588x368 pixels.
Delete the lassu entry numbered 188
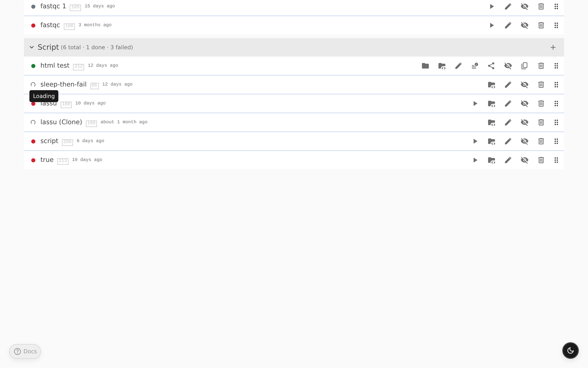[x=541, y=104]
